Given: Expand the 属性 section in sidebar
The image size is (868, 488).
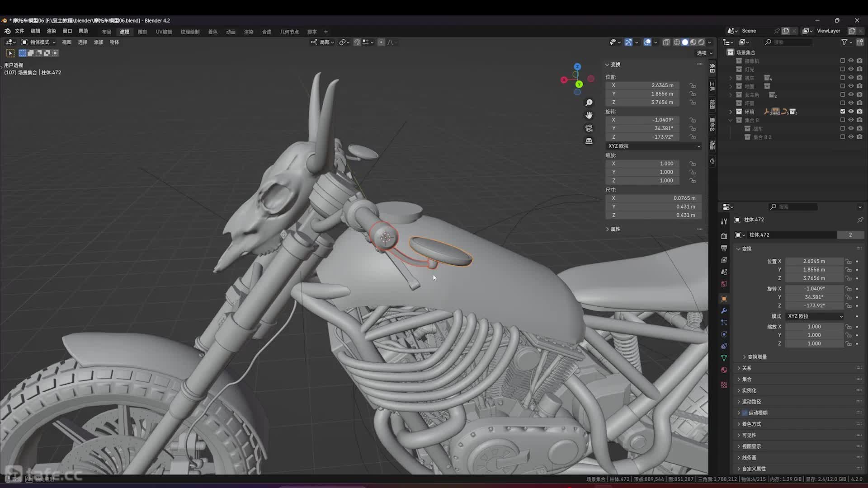Looking at the screenshot, I should click(x=613, y=229).
